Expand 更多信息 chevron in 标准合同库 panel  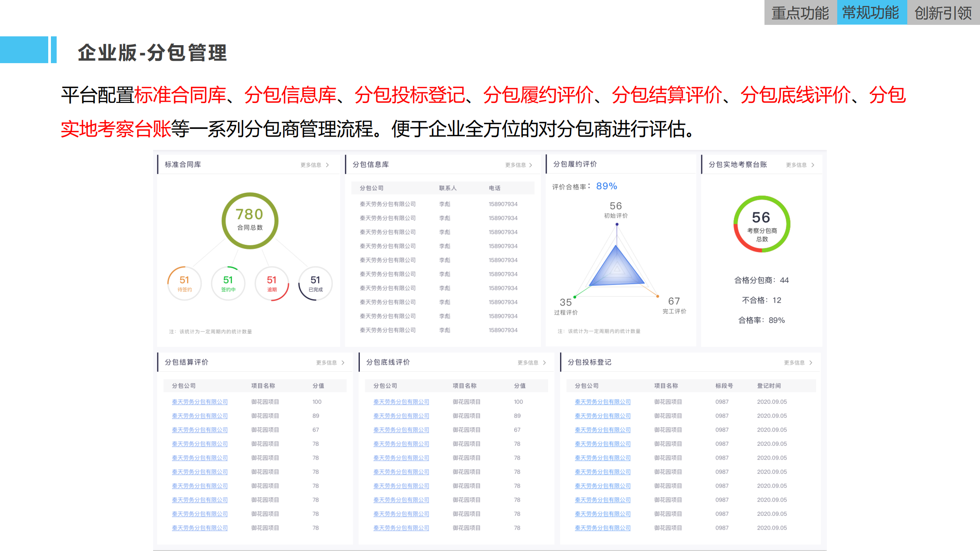pos(327,165)
